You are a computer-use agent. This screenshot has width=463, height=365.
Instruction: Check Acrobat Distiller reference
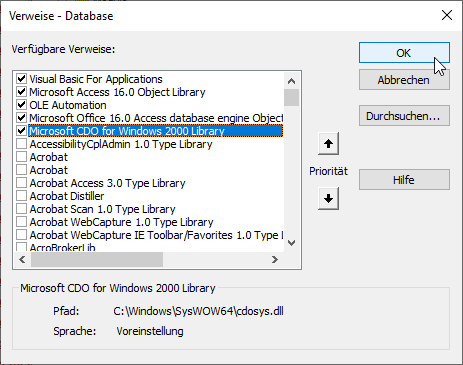click(22, 196)
